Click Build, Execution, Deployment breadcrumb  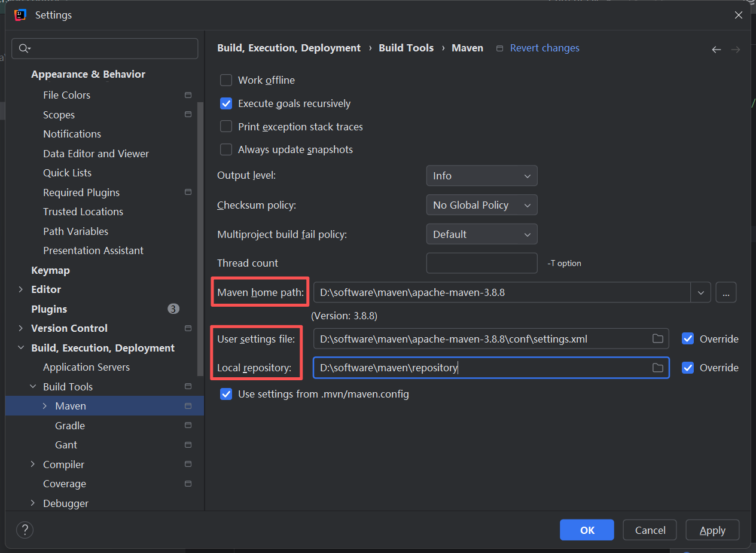click(x=289, y=48)
